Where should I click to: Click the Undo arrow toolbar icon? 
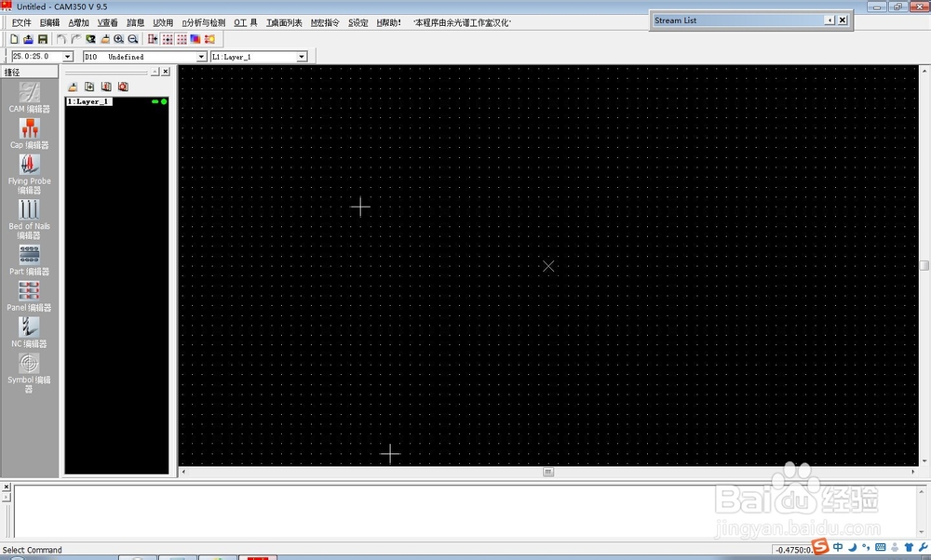(x=61, y=39)
